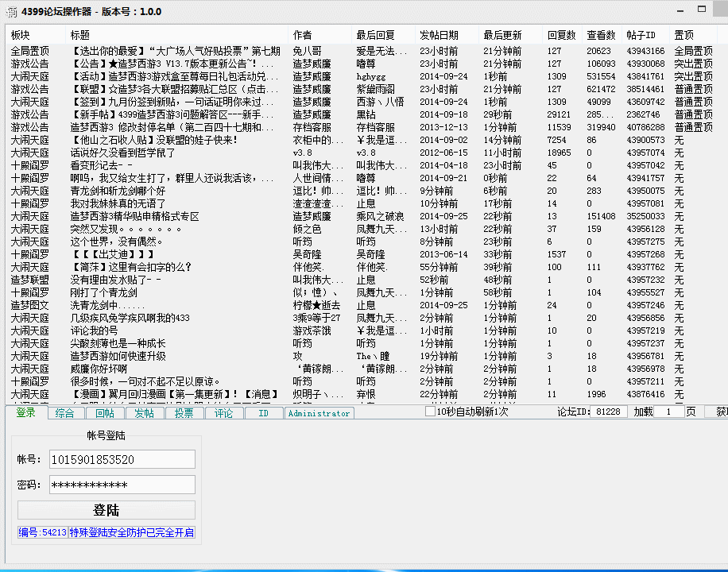The image size is (728, 572).
Task: Click the 加载 page number field
Action: [x=668, y=412]
